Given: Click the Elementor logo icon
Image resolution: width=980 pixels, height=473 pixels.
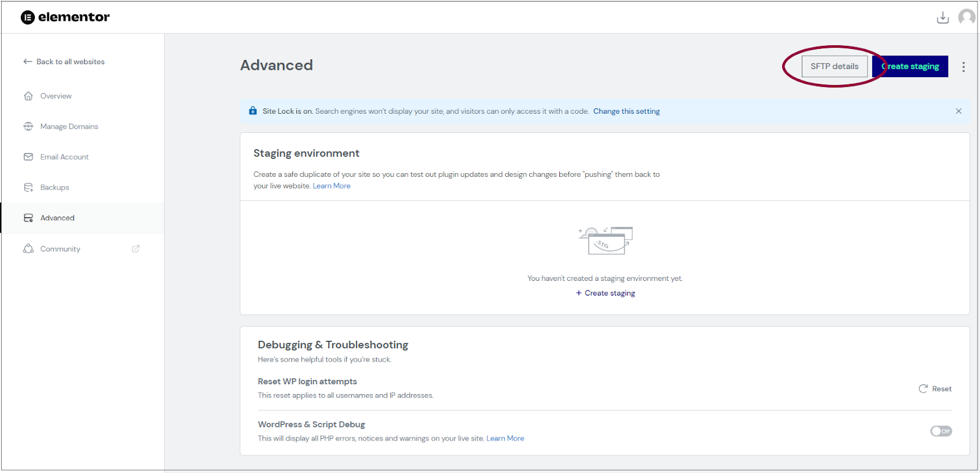Looking at the screenshot, I should pos(28,17).
